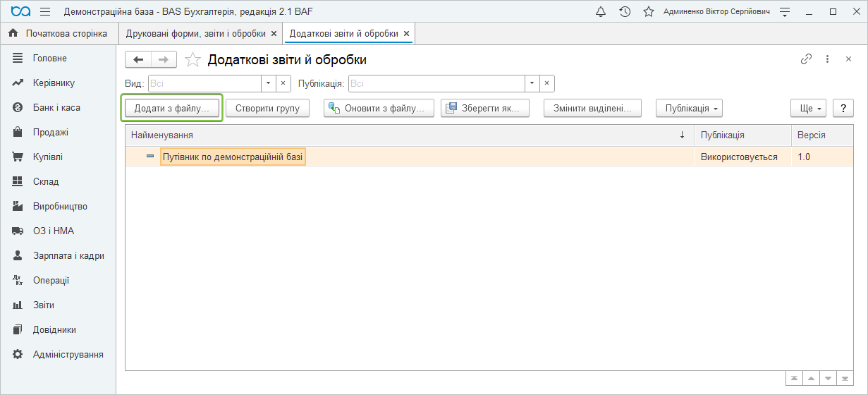The image size is (868, 395).
Task: Expand the Публікація filter dropdown arrow
Action: pos(532,83)
